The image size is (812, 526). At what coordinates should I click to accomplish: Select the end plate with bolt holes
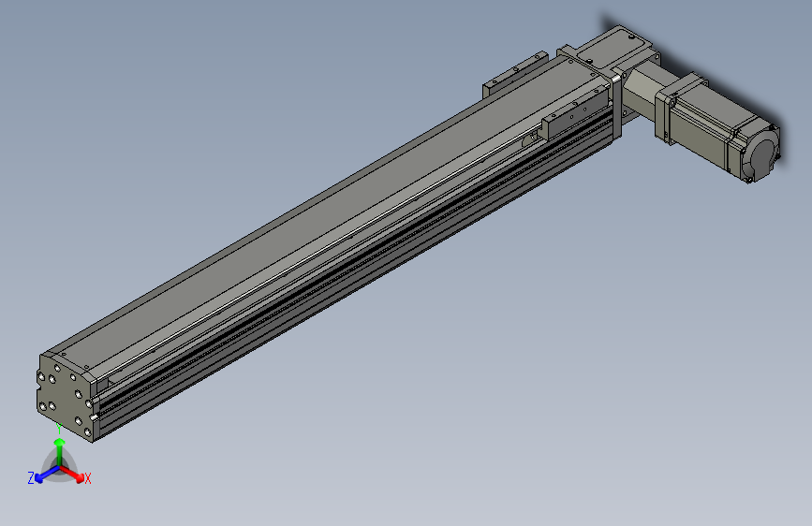pyautogui.click(x=65, y=397)
